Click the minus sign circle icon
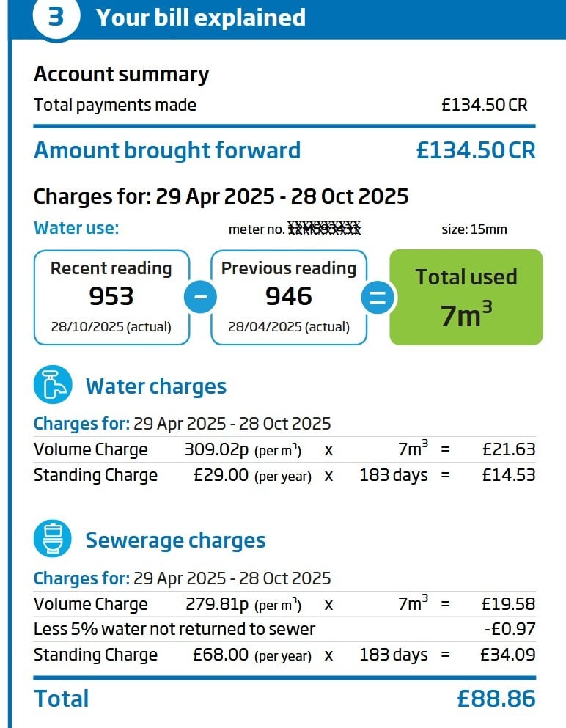This screenshot has height=728, width=566. [201, 298]
